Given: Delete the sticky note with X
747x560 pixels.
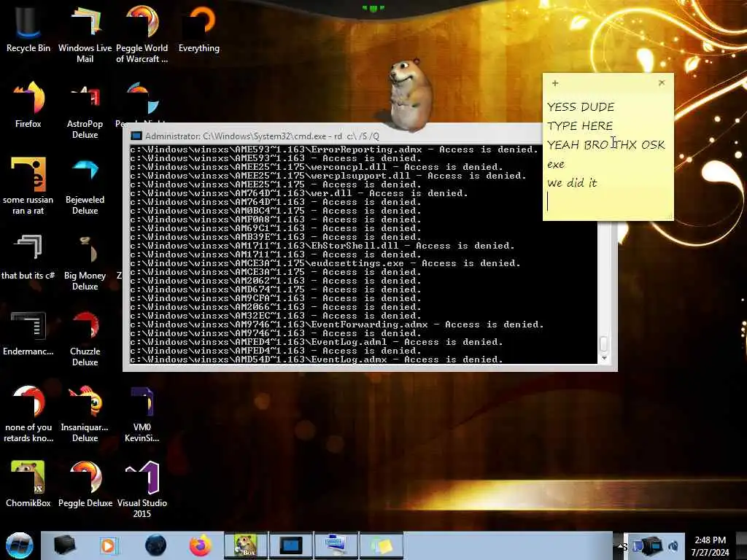Looking at the screenshot, I should tap(662, 83).
